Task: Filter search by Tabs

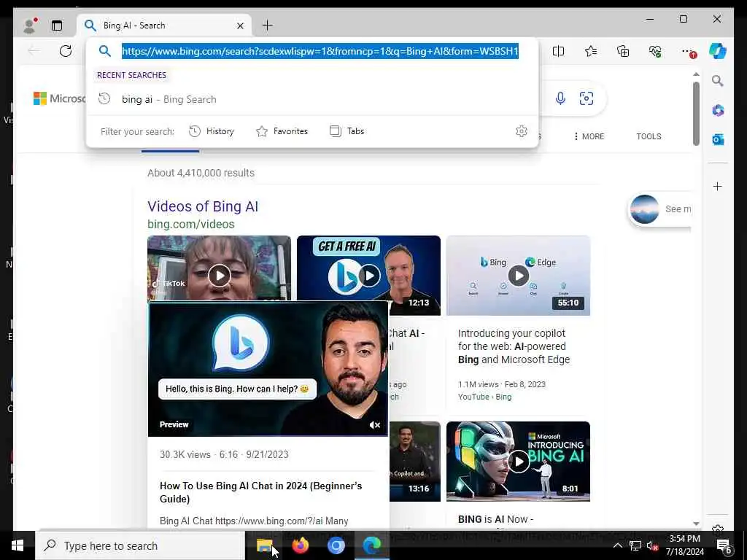Action: pyautogui.click(x=347, y=131)
